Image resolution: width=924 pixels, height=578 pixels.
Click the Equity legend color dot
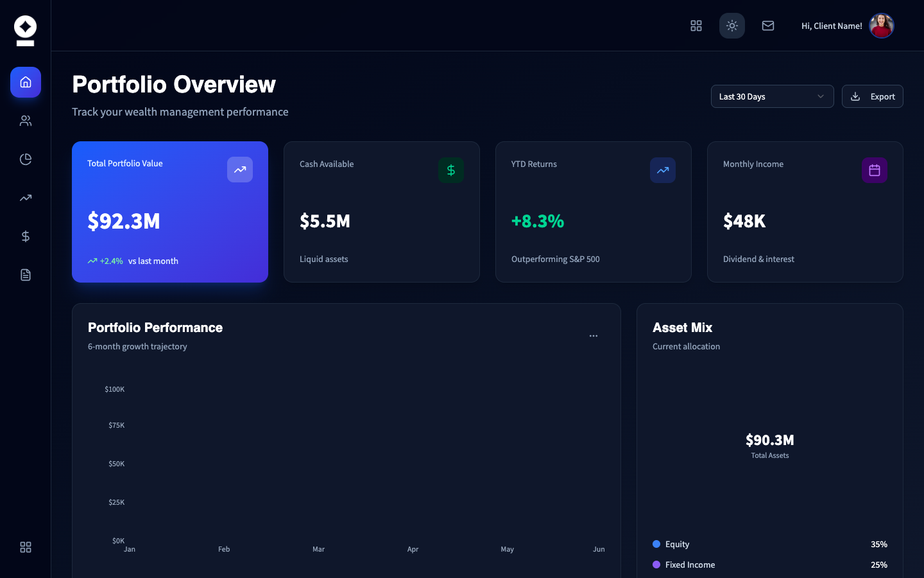[x=656, y=544]
